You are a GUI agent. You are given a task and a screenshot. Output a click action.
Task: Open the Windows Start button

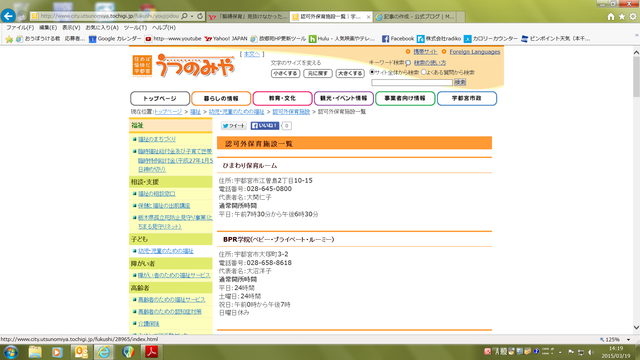coord(11,352)
